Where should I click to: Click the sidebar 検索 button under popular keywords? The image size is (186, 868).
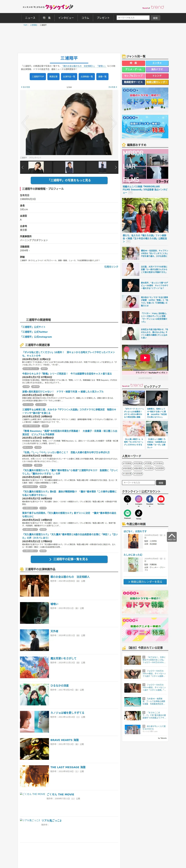tap(161, 482)
